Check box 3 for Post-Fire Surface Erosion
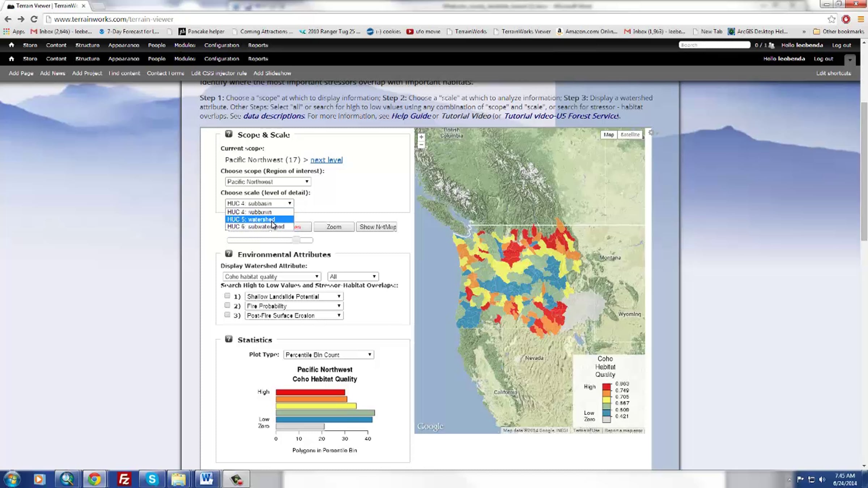This screenshot has height=488, width=868. pyautogui.click(x=227, y=314)
